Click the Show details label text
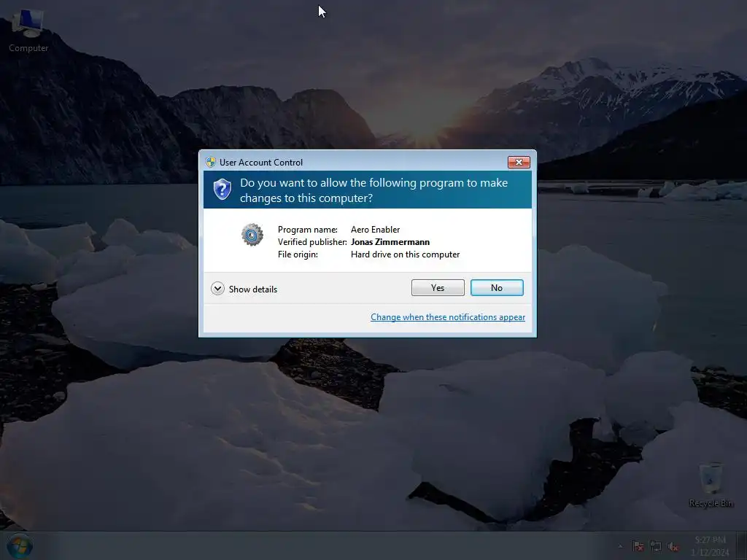Viewport: 747px width, 560px height. tap(252, 289)
